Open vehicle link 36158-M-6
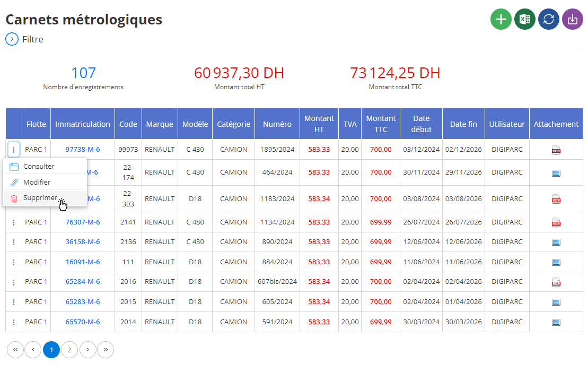Screen dimensions: 588x372 83,242
